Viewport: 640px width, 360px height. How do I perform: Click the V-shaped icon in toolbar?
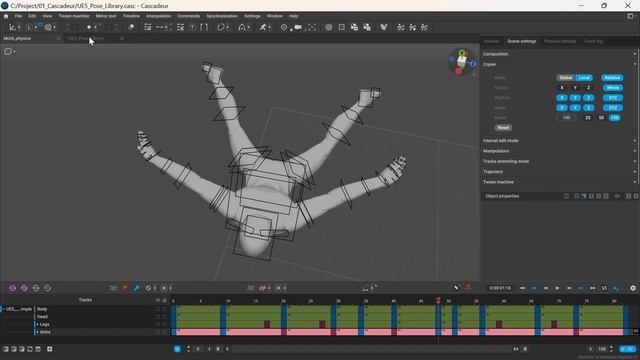[x=384, y=27]
